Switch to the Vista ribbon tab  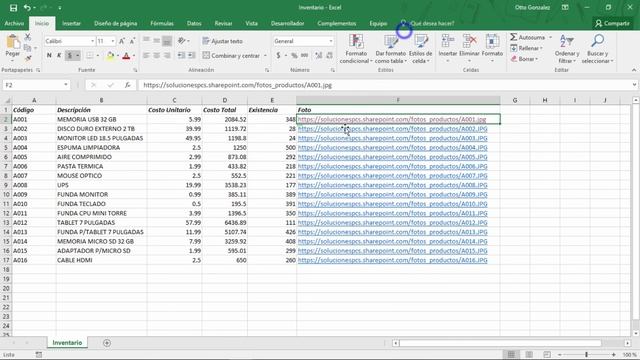coord(251,23)
